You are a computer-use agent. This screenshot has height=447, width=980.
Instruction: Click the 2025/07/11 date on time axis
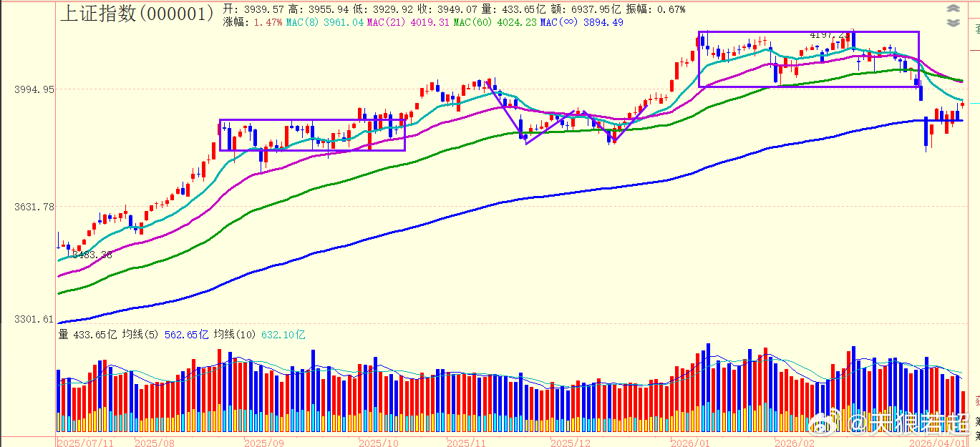tap(84, 443)
